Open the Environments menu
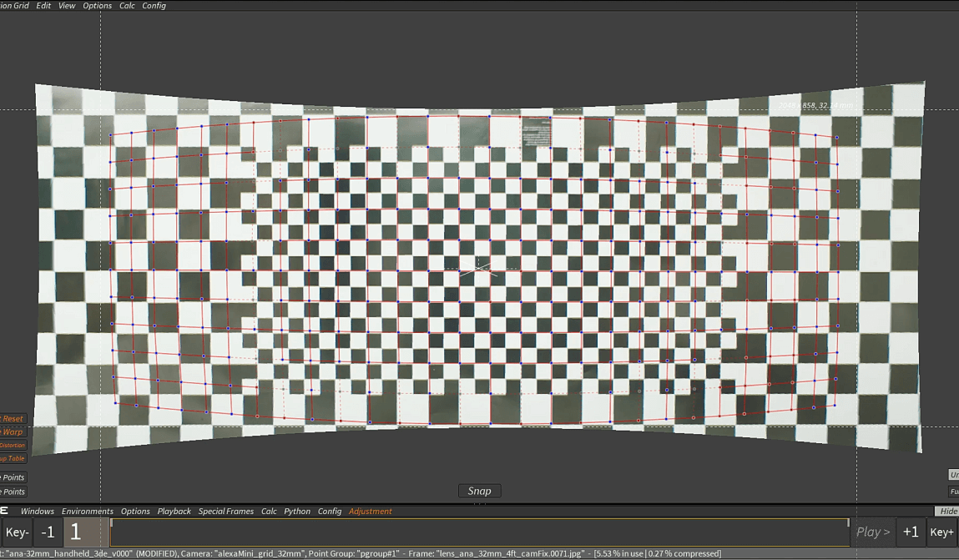 tap(88, 511)
